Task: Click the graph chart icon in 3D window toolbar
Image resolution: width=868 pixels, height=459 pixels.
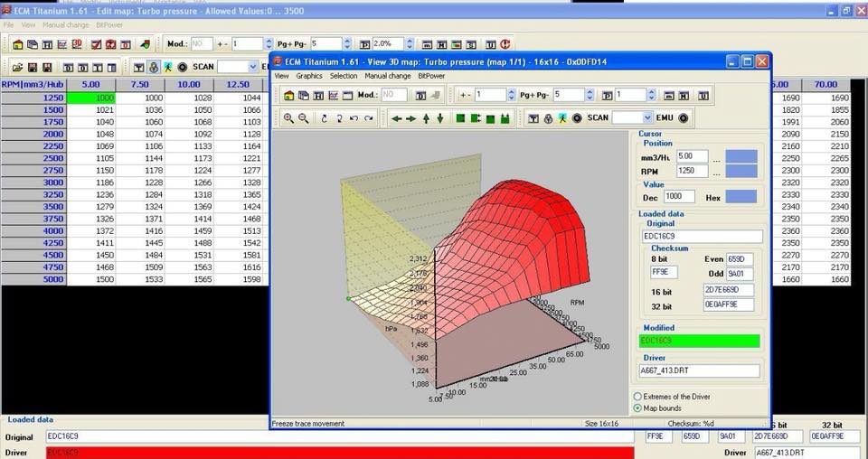Action: click(333, 95)
